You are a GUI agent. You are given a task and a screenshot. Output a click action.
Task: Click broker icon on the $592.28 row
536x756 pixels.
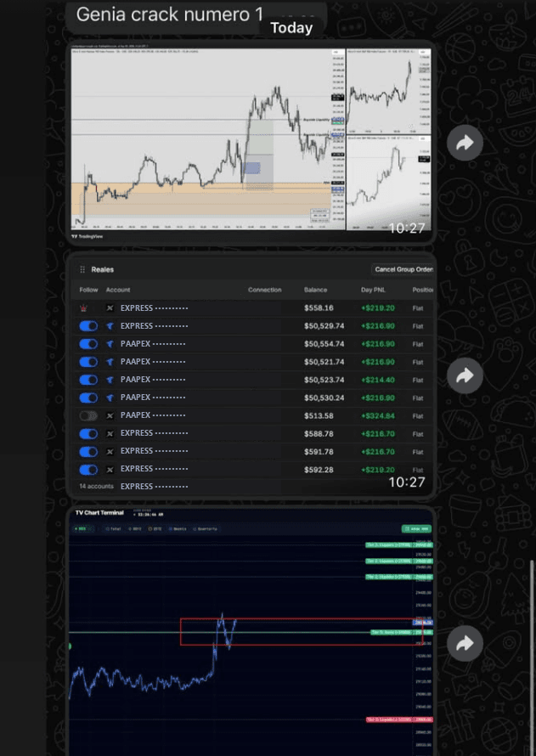110,470
